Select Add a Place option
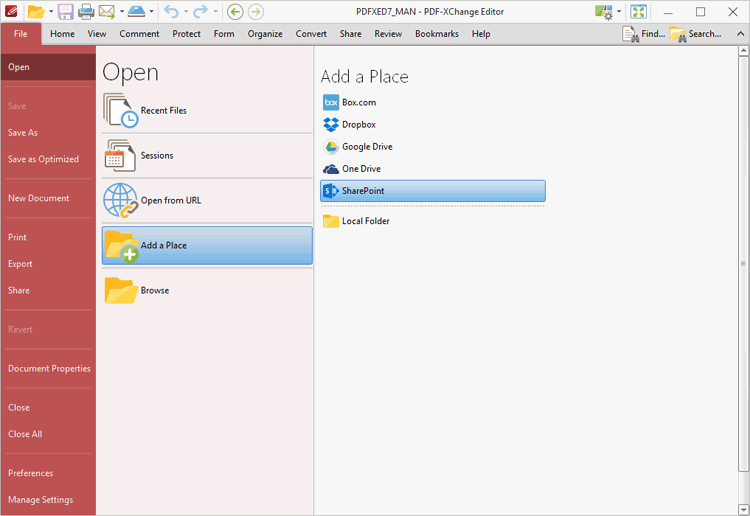The width and height of the screenshot is (750, 516). coord(207,245)
